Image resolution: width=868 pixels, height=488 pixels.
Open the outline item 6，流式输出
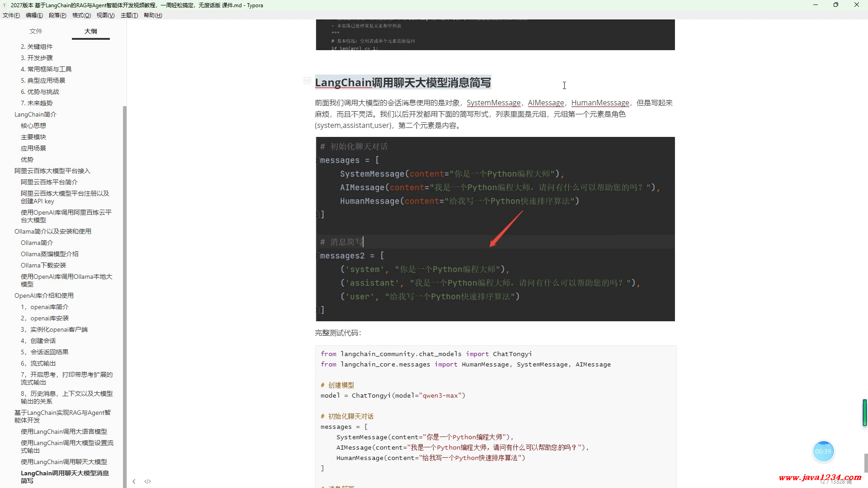pyautogui.click(x=38, y=363)
